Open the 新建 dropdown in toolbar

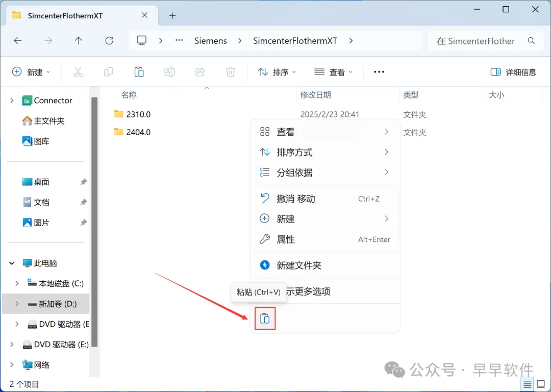[31, 72]
